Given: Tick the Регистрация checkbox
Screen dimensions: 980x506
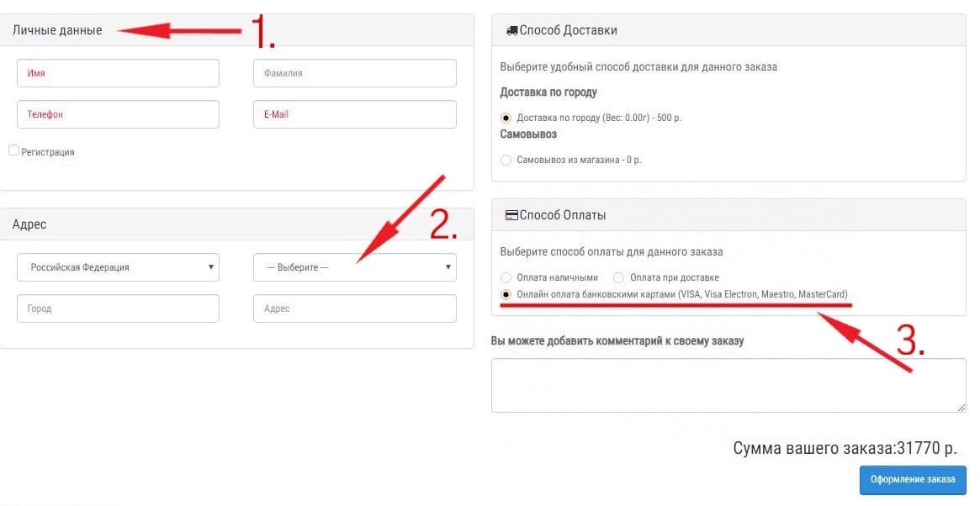Looking at the screenshot, I should pos(13,150).
